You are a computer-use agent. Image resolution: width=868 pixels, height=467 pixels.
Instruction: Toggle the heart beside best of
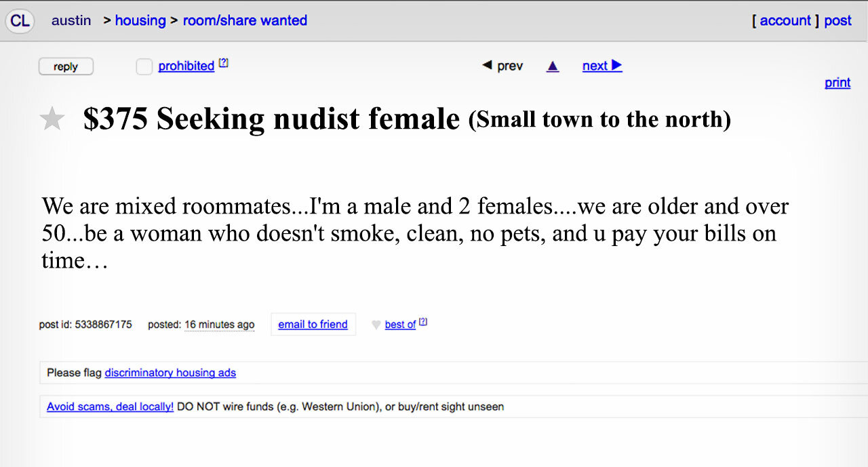click(x=376, y=325)
